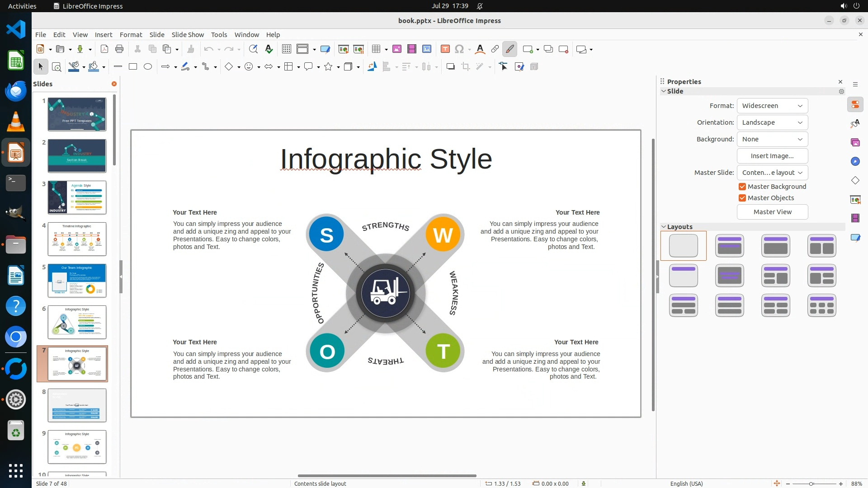
Task: Uncheck the Master Background checkbox
Action: pos(742,187)
